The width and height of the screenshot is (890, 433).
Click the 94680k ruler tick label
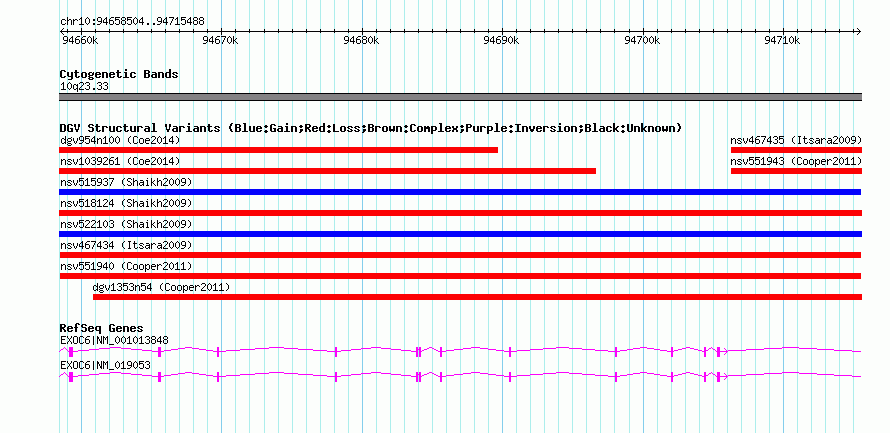click(361, 41)
